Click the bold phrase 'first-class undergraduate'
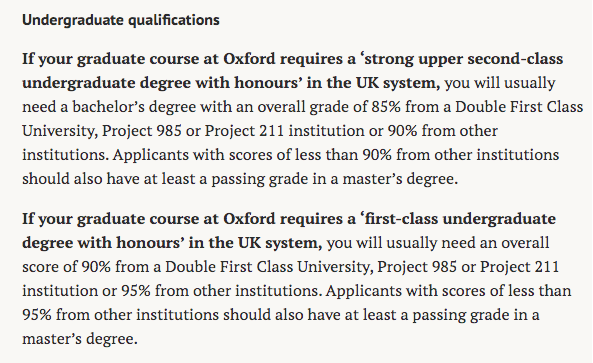 (x=460, y=219)
